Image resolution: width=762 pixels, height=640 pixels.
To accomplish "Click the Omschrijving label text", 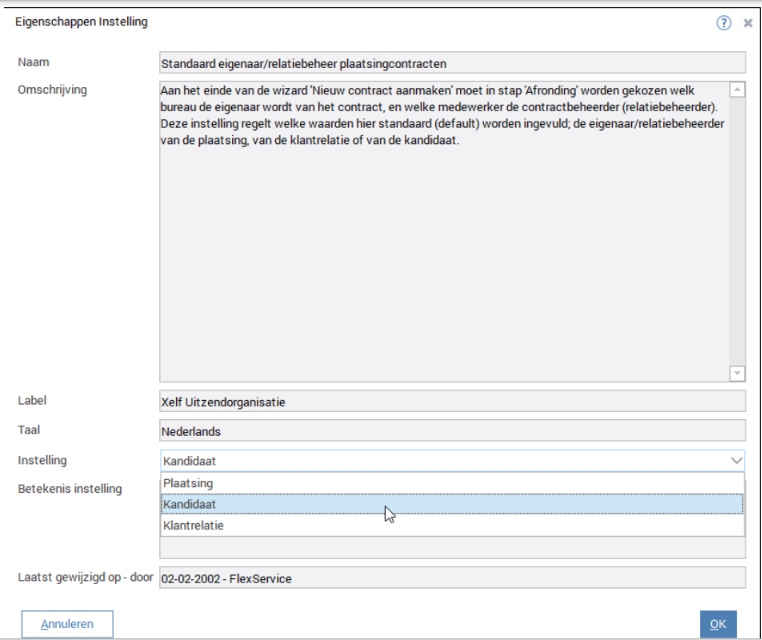I will tap(52, 90).
